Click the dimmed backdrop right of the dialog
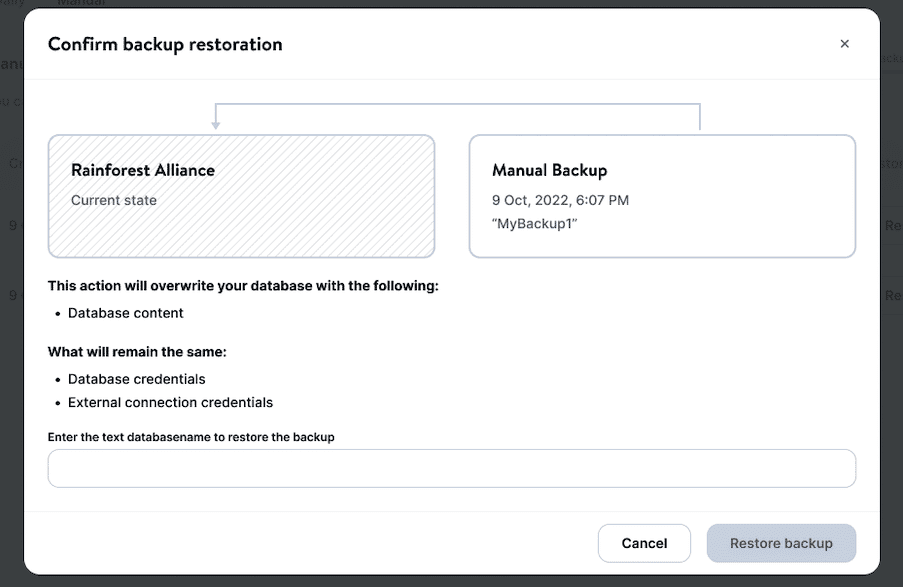The width and height of the screenshot is (903, 587). pos(892,400)
